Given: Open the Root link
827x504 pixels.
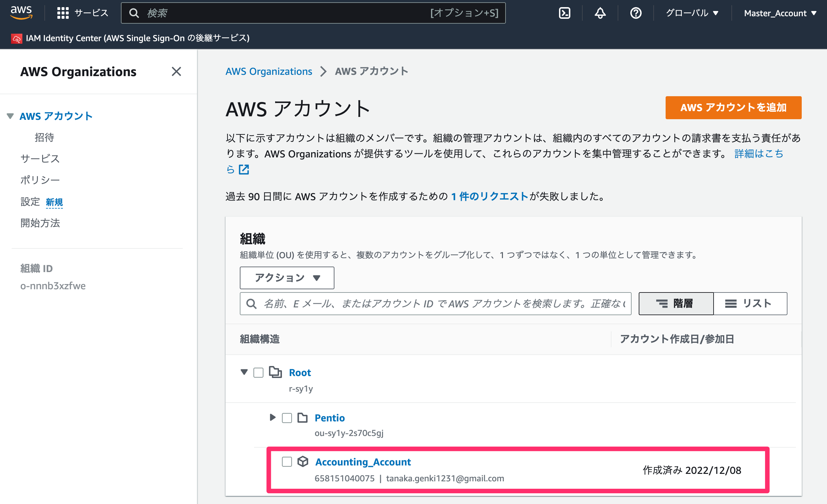Looking at the screenshot, I should [x=300, y=372].
